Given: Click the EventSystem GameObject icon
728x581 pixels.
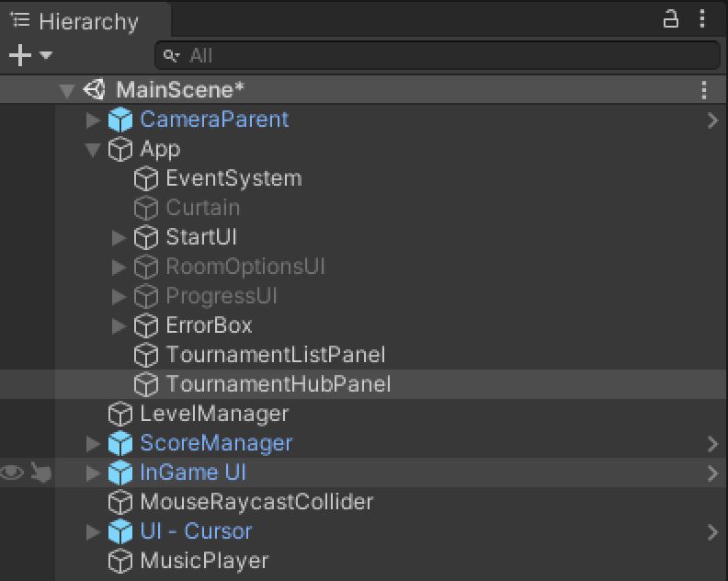Looking at the screenshot, I should click(146, 178).
